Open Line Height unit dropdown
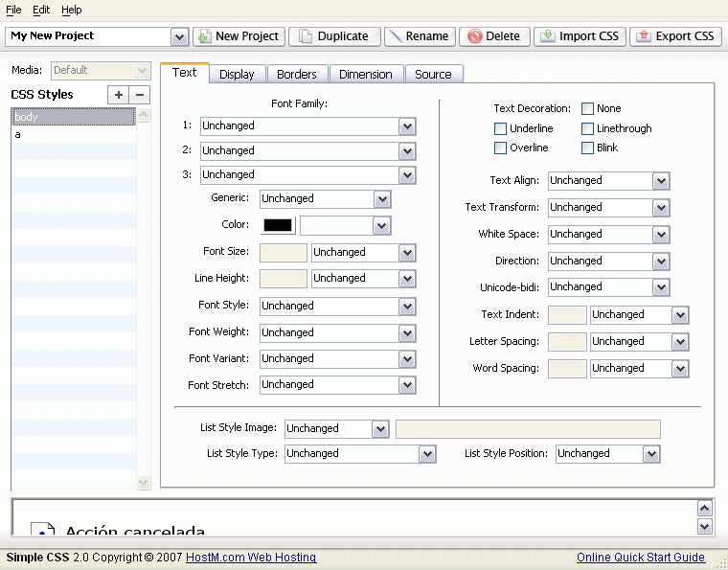The height and width of the screenshot is (570, 728). (407, 279)
